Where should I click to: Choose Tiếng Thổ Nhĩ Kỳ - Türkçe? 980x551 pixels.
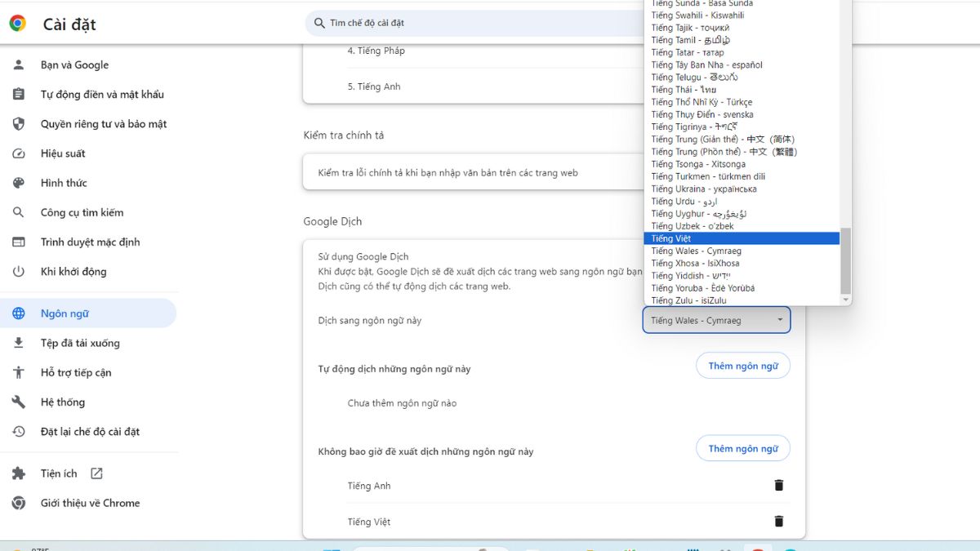click(x=742, y=102)
